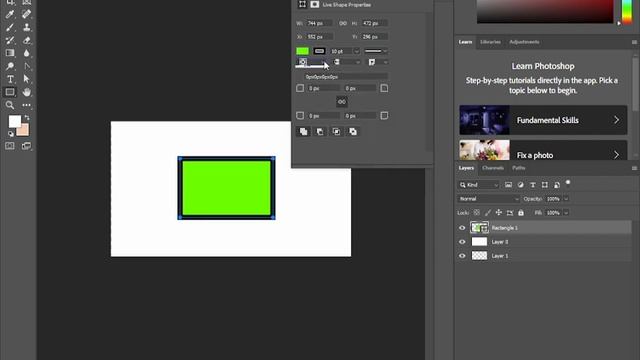Open the Kind layer filter dropdown
Image resolution: width=640 pixels, height=360 pixels.
pos(479,185)
